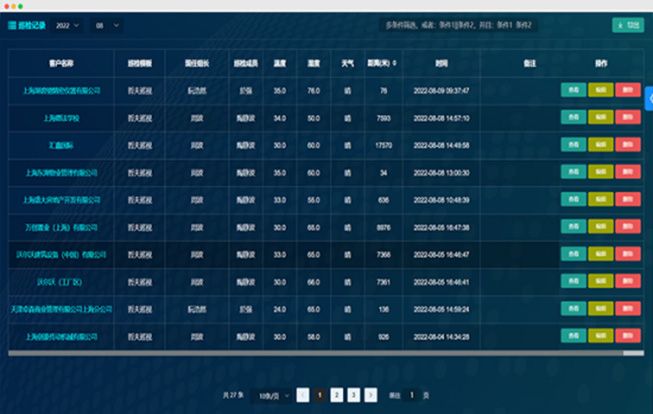Viewport: 653px width, 414px height.
Task: Select page 2 in pagination
Action: click(x=337, y=395)
